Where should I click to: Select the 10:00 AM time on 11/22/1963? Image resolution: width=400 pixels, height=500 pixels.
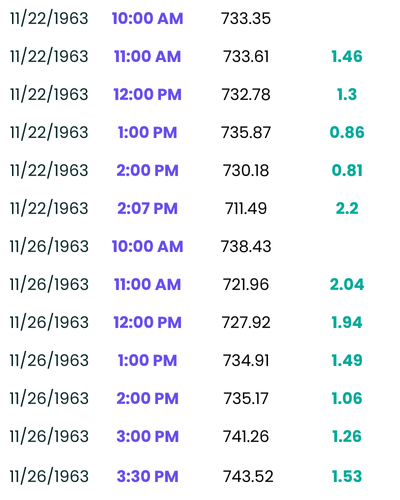tap(147, 18)
